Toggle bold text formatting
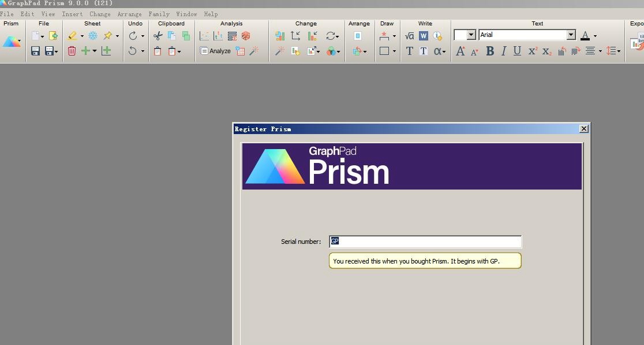Image resolution: width=644 pixels, height=345 pixels. (x=489, y=51)
